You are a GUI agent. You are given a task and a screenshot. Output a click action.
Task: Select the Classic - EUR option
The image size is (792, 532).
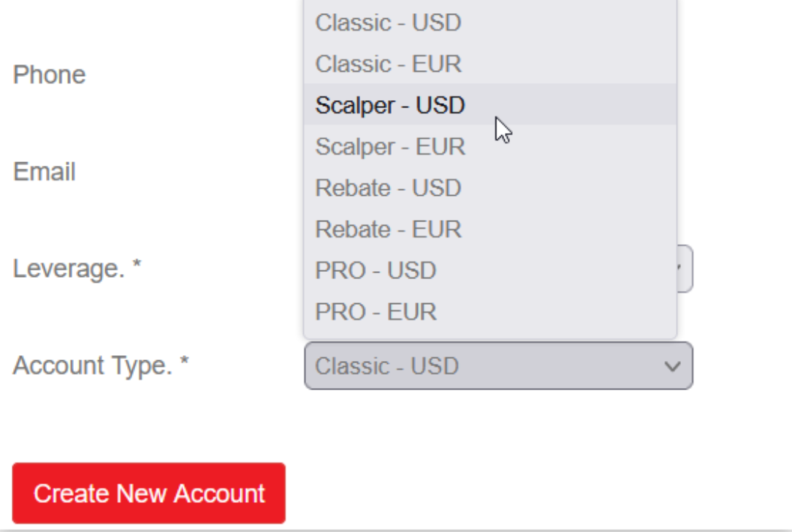(388, 64)
